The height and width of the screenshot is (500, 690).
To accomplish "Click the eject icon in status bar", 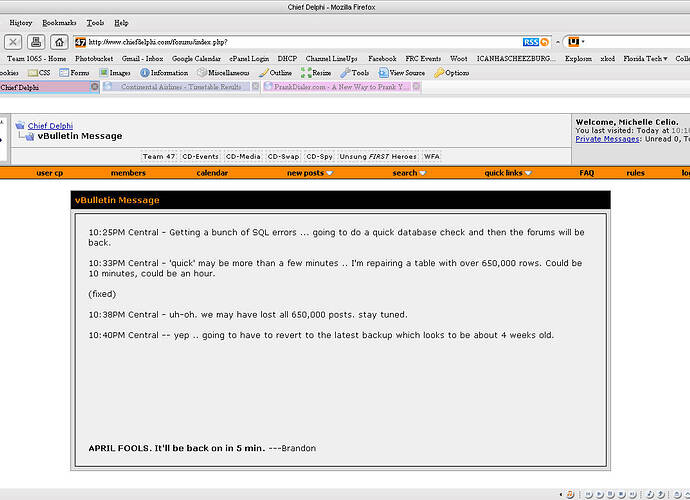I will (678, 494).
